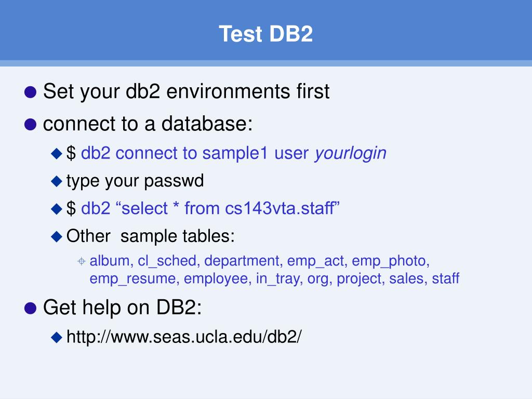Click the 'type your passwd' line
The height and width of the screenshot is (399, 532).
(135, 181)
